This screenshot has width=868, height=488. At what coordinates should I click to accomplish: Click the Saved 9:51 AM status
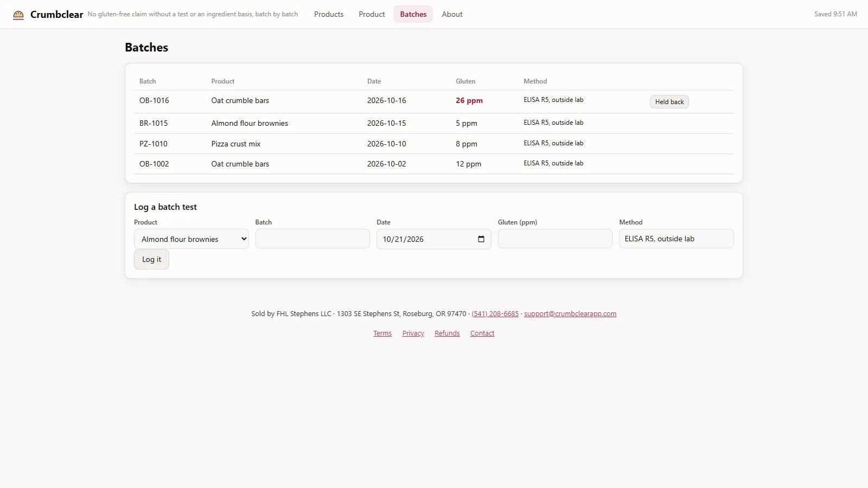[835, 14]
